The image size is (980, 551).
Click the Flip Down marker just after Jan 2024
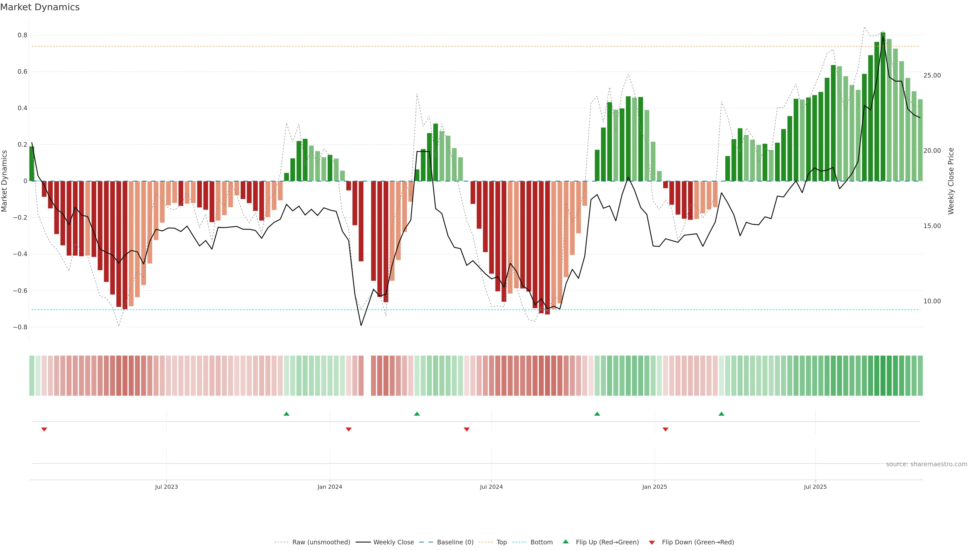[348, 429]
